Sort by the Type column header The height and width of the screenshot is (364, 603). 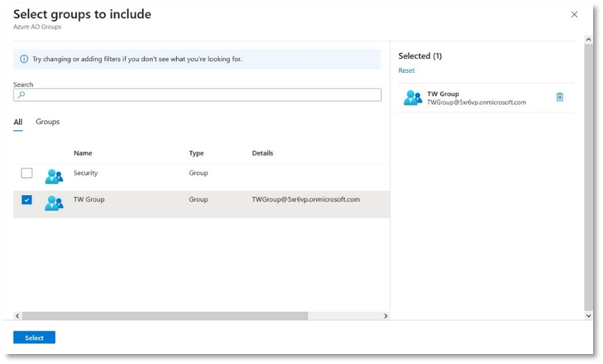(196, 153)
